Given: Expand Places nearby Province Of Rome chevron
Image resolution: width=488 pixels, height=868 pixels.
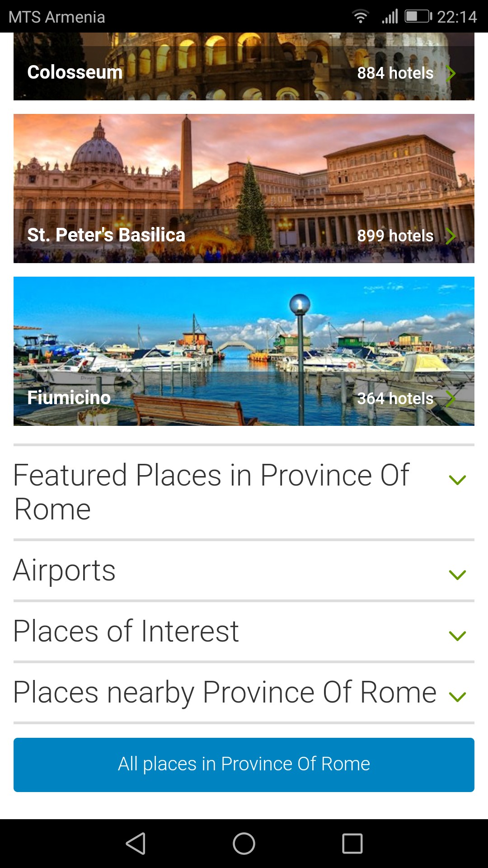Looking at the screenshot, I should pos(457,697).
